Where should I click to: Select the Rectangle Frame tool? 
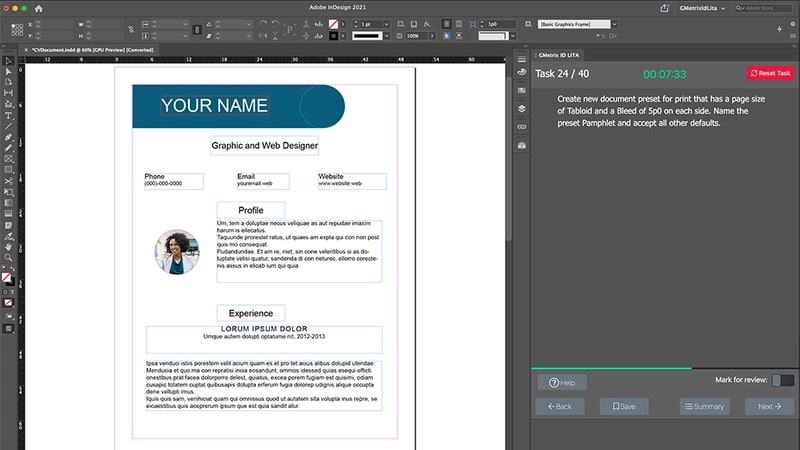pos(8,159)
